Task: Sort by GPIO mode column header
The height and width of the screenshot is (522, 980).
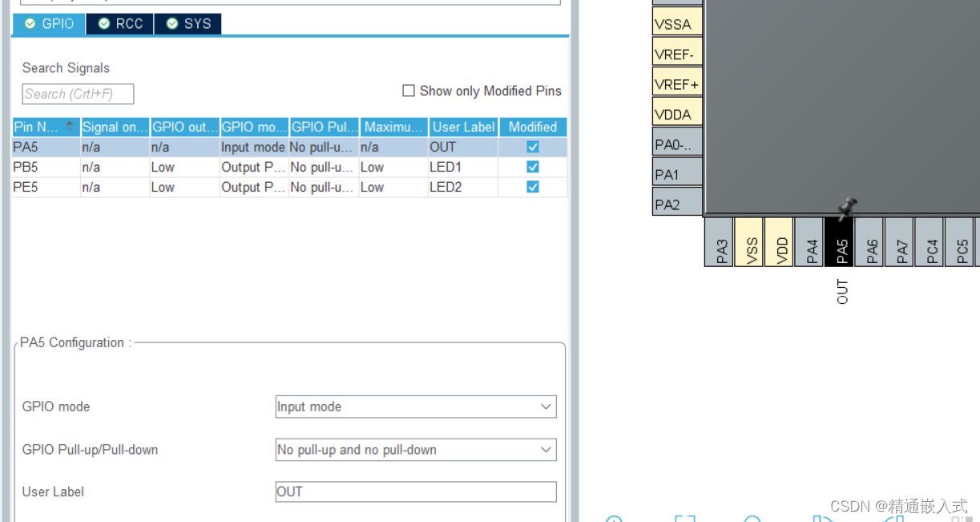Action: (254, 127)
